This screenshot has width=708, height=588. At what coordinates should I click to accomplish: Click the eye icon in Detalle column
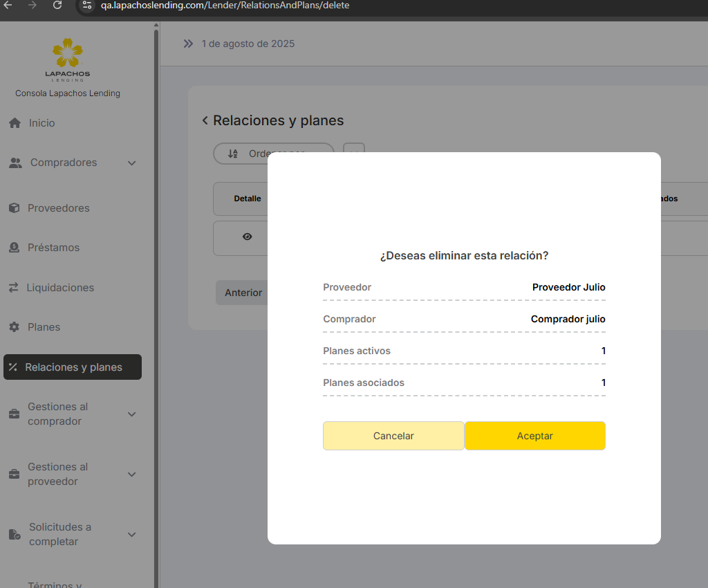[247, 237]
